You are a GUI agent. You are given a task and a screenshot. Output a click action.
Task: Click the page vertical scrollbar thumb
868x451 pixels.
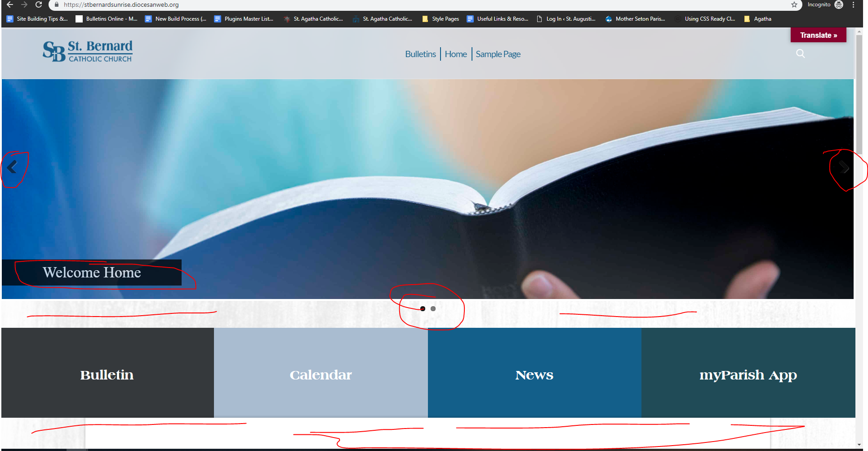859,94
